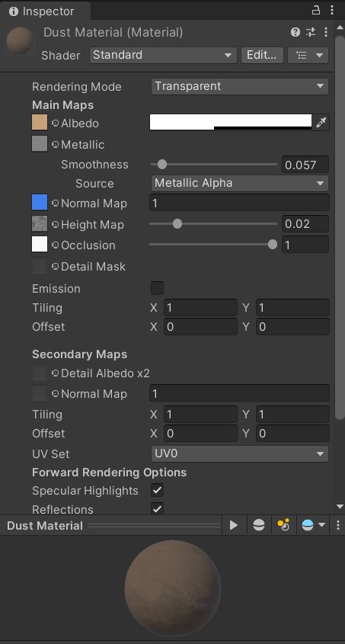Open the material help reference icon
Image resolution: width=345 pixels, height=644 pixels.
pos(295,32)
